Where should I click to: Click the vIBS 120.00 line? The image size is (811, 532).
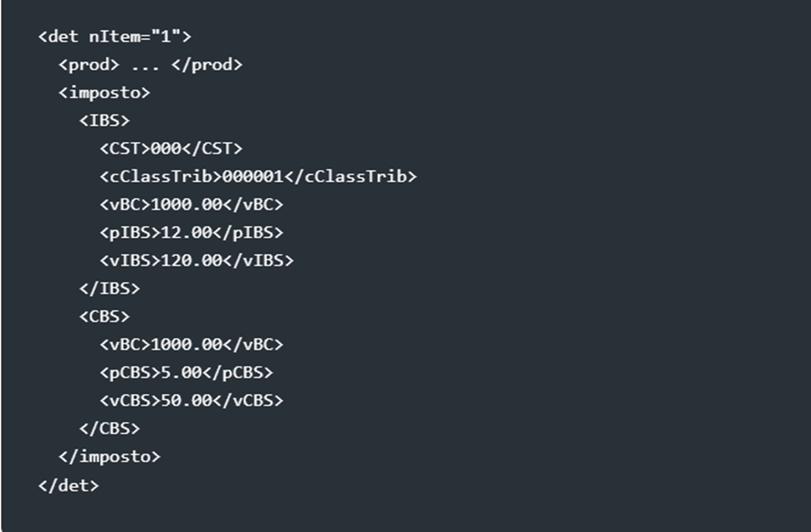[x=196, y=260]
